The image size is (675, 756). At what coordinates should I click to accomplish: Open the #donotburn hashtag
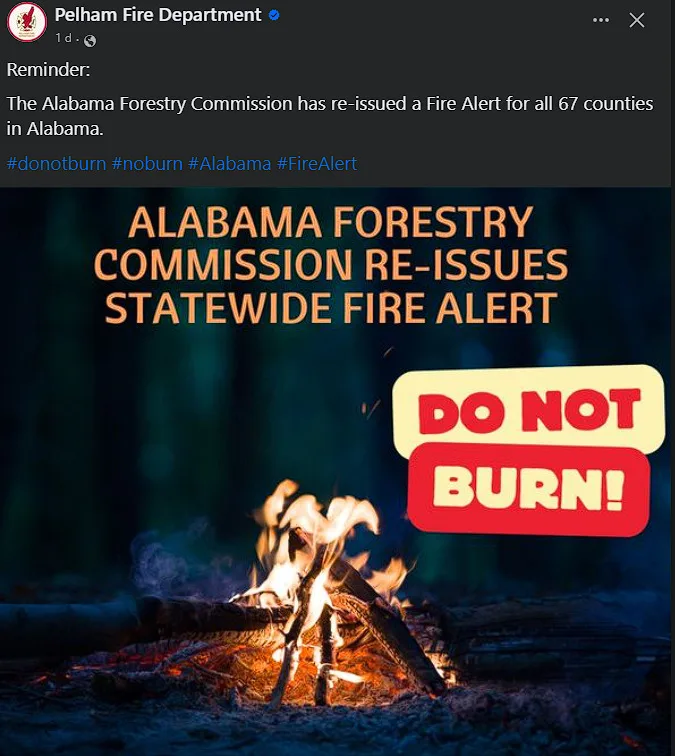(56, 164)
